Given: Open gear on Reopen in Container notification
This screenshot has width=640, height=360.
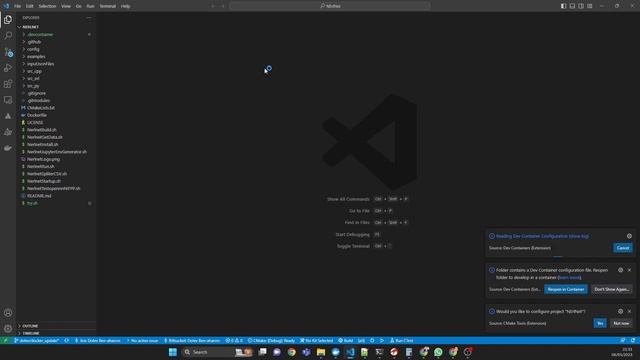Looking at the screenshot, I should click(620, 270).
